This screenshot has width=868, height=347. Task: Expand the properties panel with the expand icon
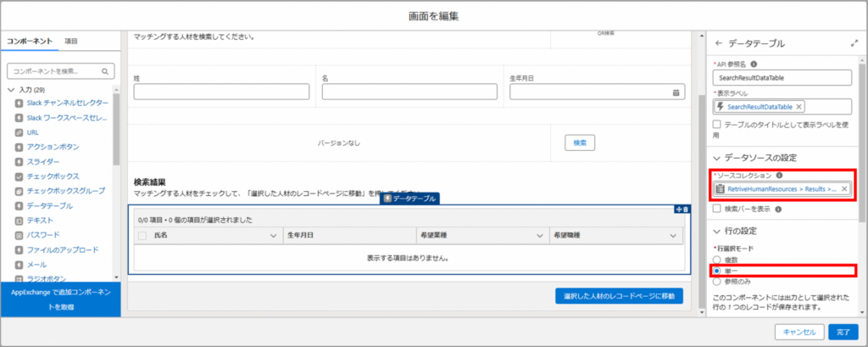click(854, 43)
